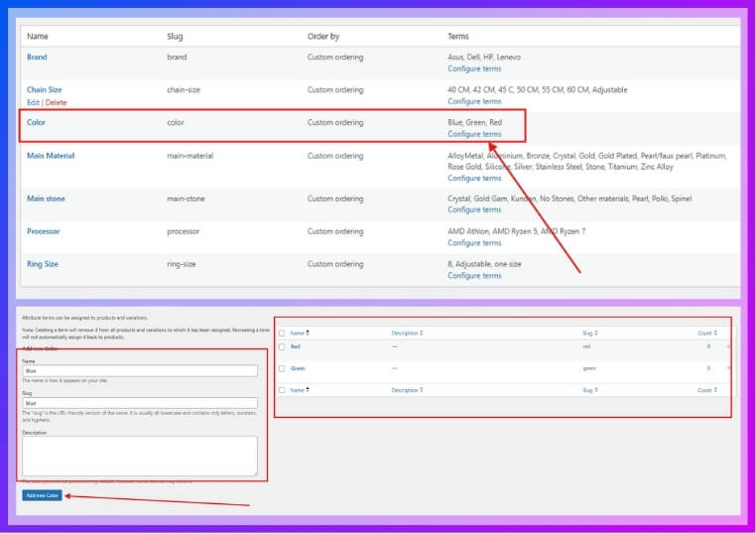Configure terms for Ring Size attribute
This screenshot has height=534, width=756.
coord(474,275)
